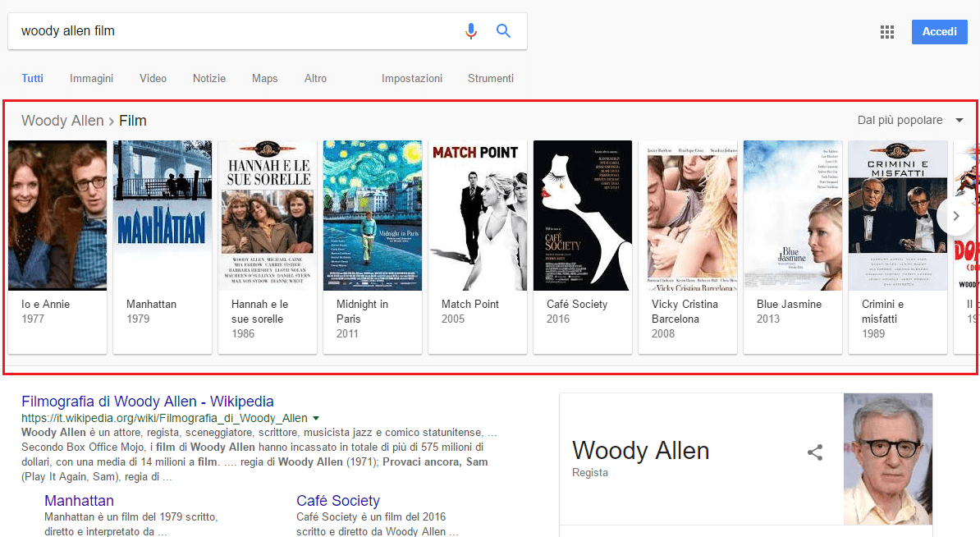Open the Manhattan sitelink

(79, 501)
